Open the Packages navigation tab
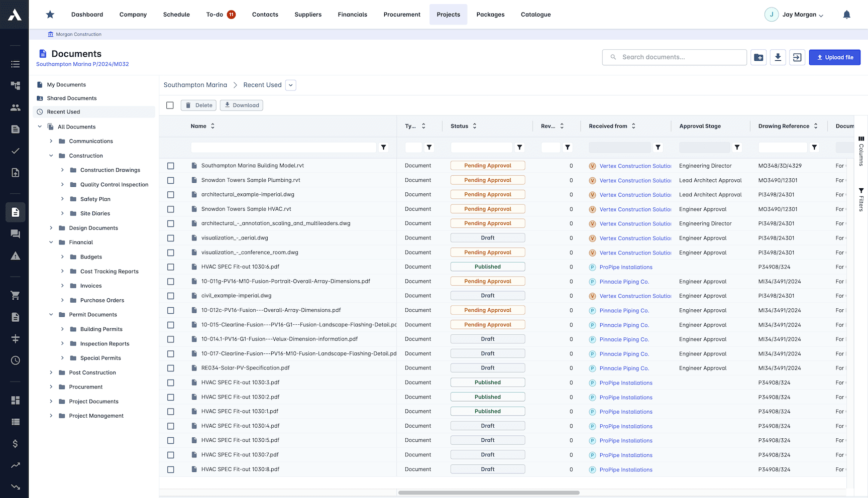 [490, 15]
